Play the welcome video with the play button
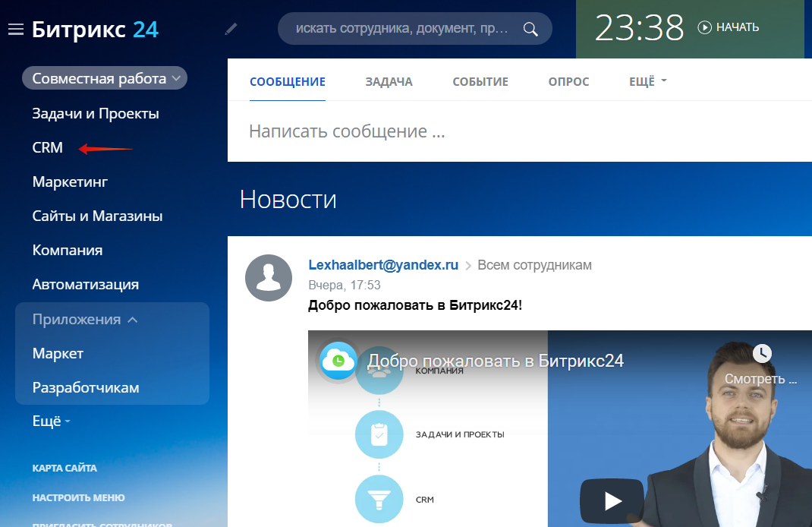Screen dimensions: 812x527 612,500
